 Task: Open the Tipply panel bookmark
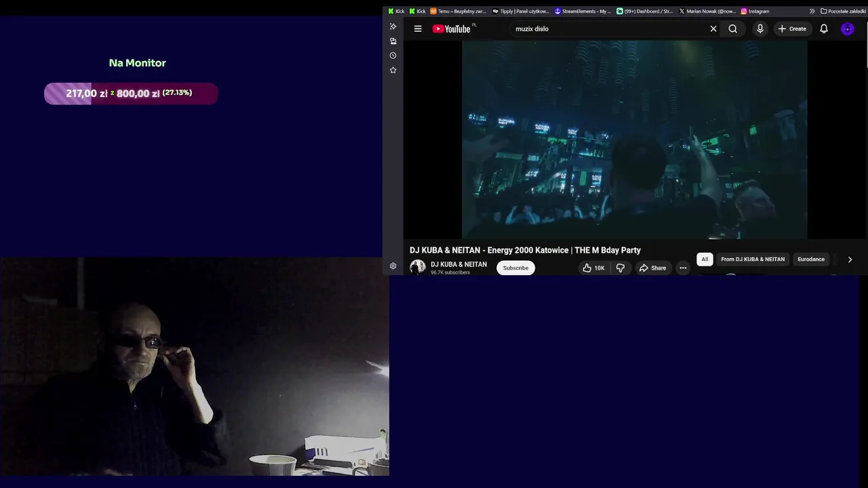(x=521, y=11)
